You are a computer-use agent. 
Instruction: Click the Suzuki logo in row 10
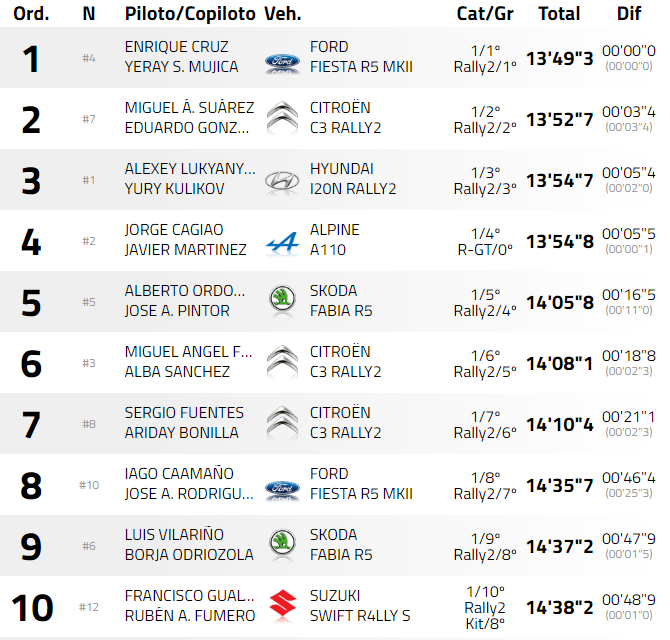(282, 606)
